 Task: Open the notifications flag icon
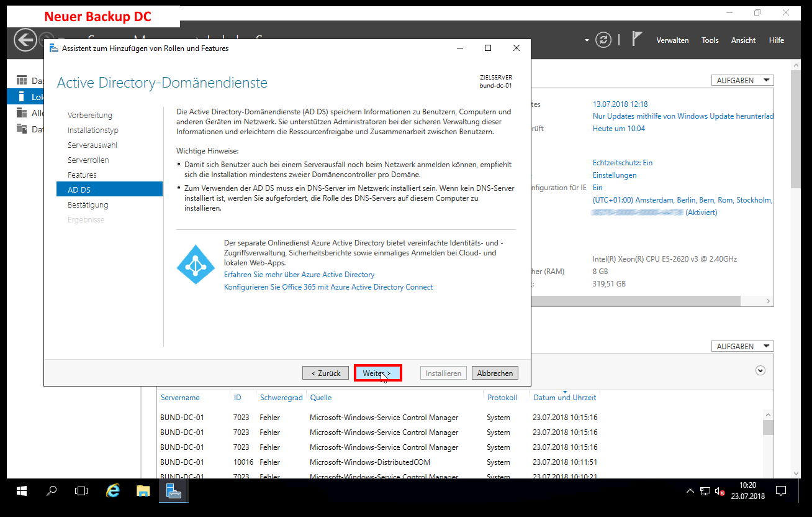click(x=637, y=39)
